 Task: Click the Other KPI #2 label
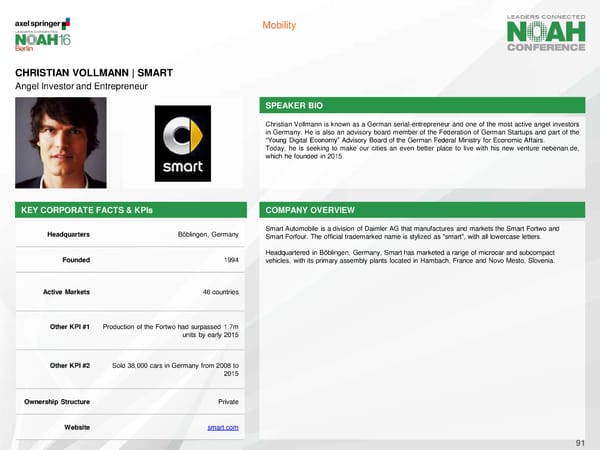tap(70, 365)
